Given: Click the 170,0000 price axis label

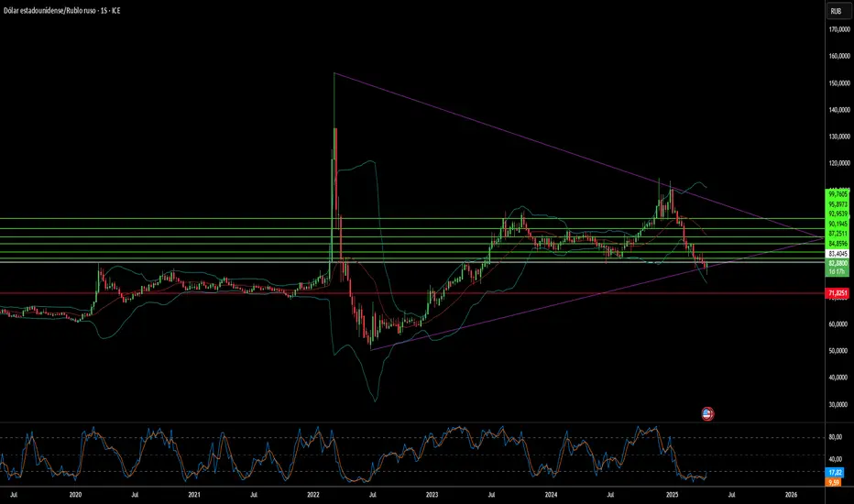Looking at the screenshot, I should coord(839,29).
